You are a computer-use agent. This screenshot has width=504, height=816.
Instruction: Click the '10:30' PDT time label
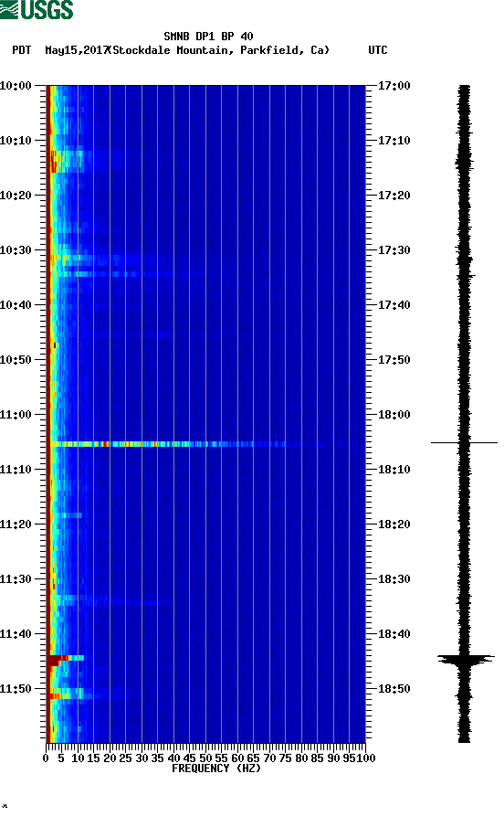[16, 249]
